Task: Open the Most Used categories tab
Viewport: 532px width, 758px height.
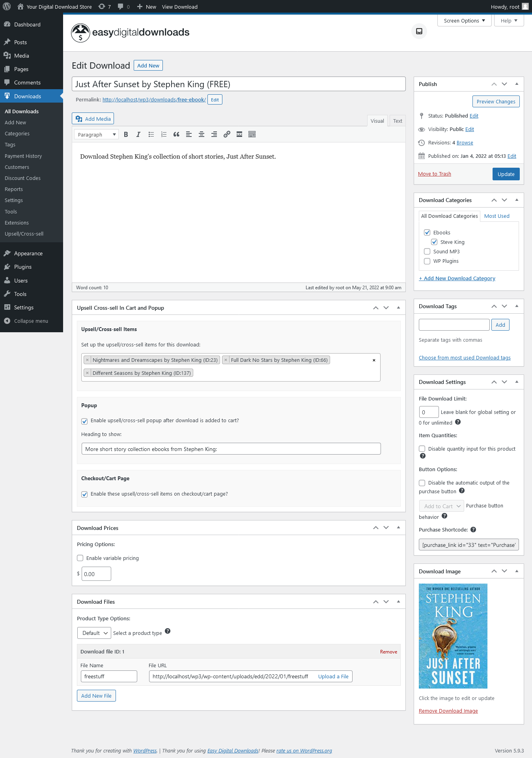Action: 497,216
